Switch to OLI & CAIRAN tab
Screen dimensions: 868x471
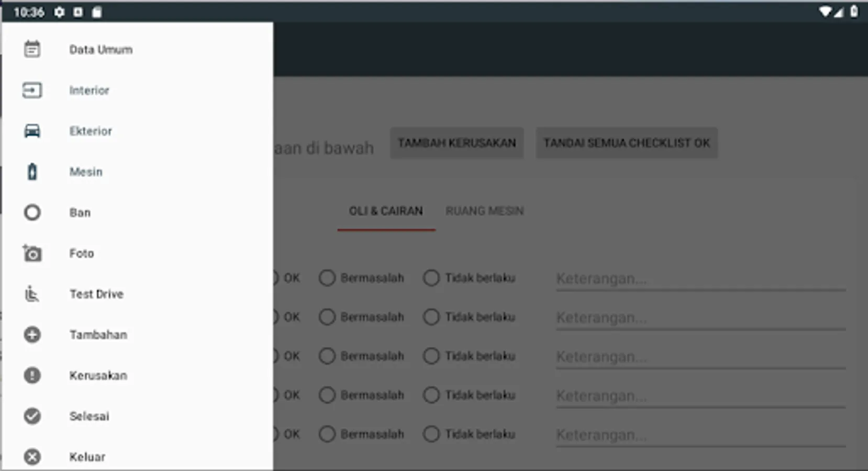pyautogui.click(x=386, y=211)
